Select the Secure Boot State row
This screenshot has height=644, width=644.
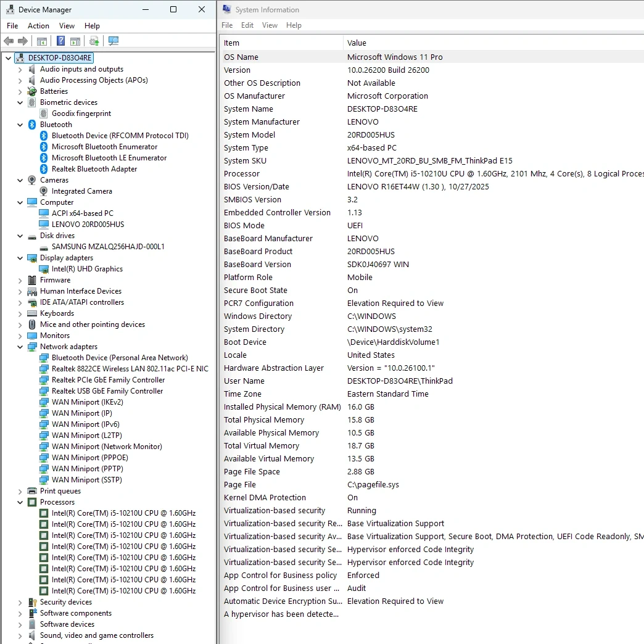[x=255, y=291]
